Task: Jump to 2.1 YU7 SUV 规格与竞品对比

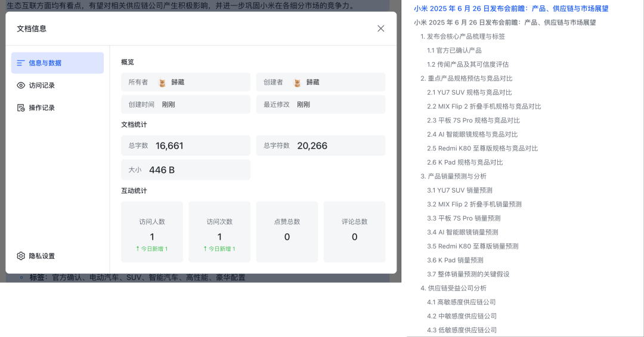Action: [469, 92]
